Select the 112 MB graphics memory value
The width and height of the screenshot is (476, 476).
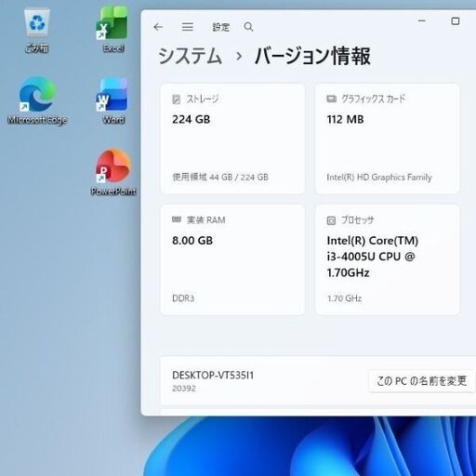[345, 119]
